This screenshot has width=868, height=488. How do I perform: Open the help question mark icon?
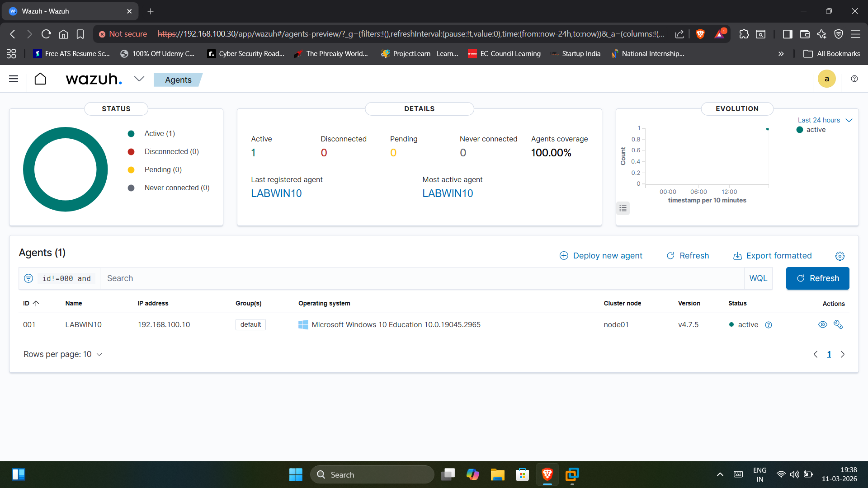(x=854, y=79)
